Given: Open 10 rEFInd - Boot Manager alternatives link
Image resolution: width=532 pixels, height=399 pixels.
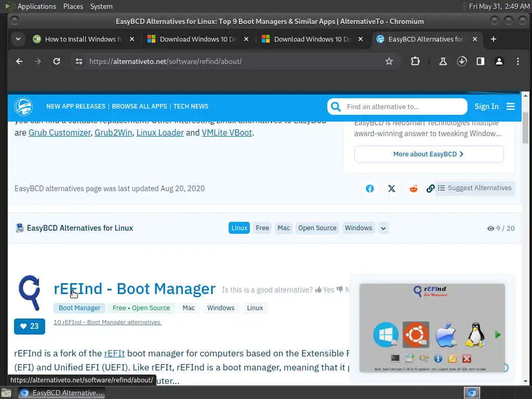Looking at the screenshot, I should point(108,322).
